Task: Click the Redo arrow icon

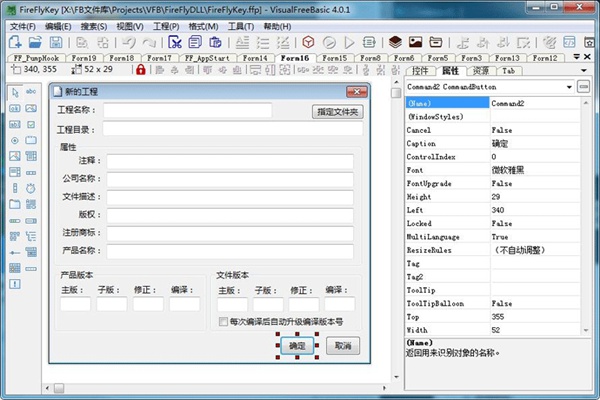Action: click(149, 42)
